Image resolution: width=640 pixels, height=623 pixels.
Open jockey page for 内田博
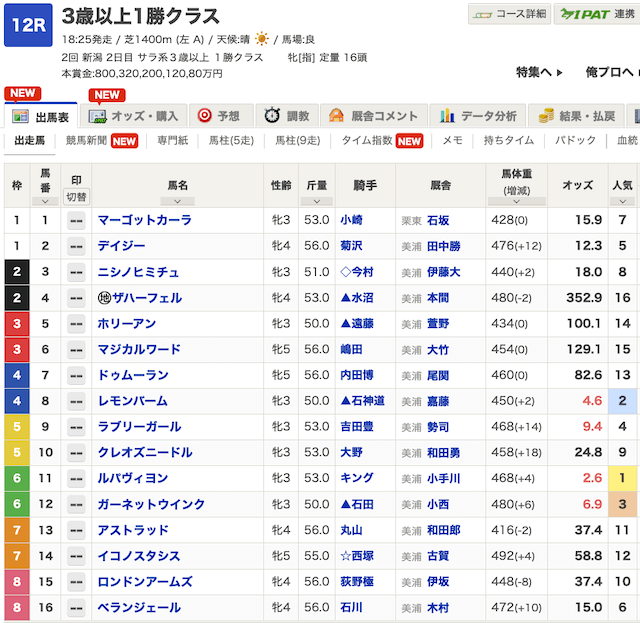(x=357, y=375)
